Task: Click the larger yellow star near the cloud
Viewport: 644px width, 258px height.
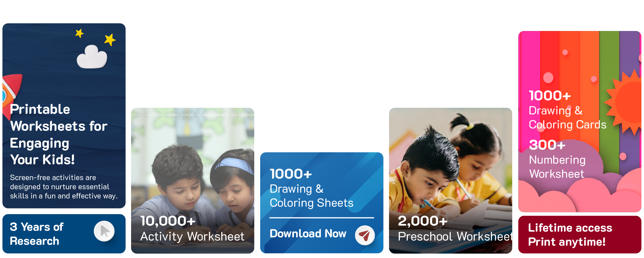Action: click(x=110, y=40)
